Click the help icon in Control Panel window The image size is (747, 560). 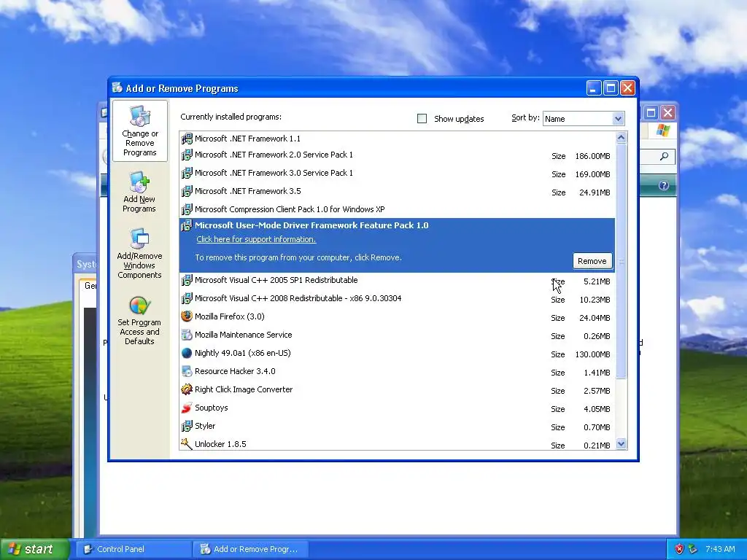[x=664, y=186]
